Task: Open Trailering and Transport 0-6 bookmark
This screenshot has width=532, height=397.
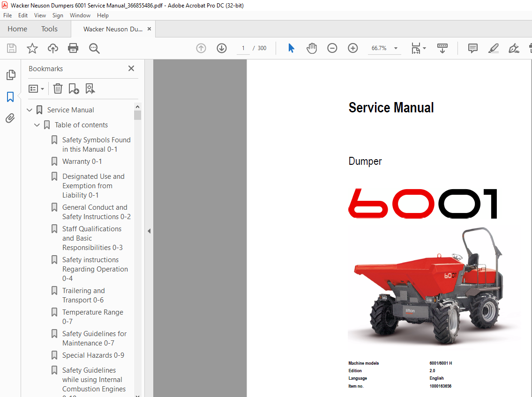Action: pyautogui.click(x=83, y=295)
